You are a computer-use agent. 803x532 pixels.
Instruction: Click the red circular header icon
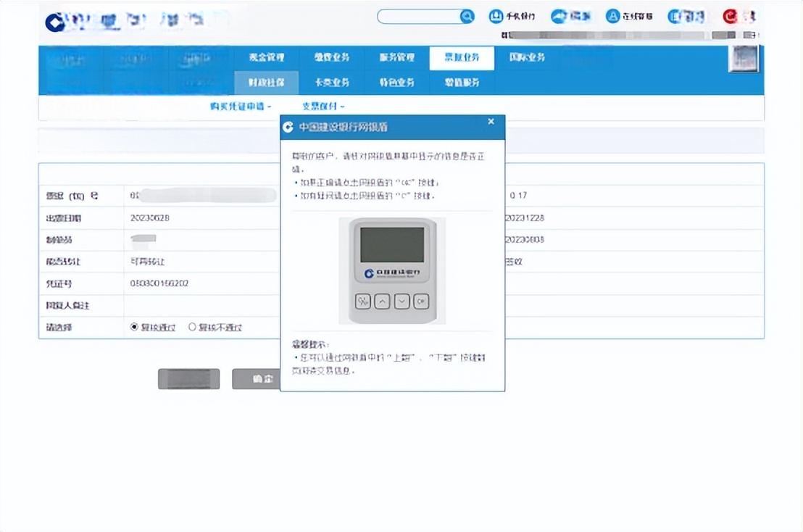click(730, 17)
